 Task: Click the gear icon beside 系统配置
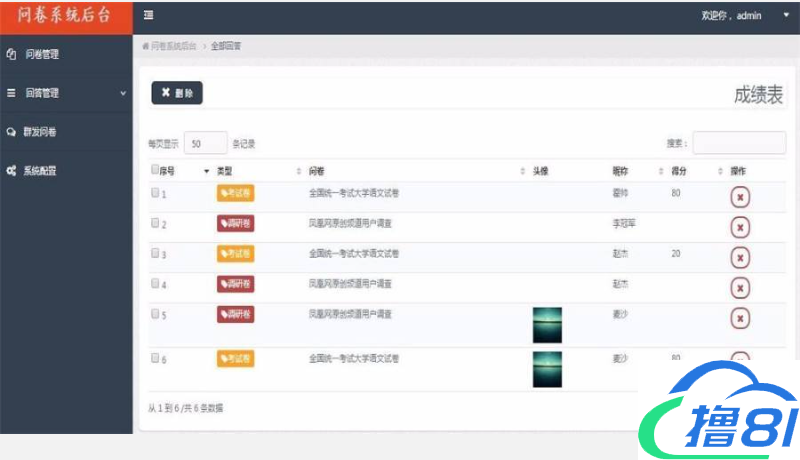point(11,171)
